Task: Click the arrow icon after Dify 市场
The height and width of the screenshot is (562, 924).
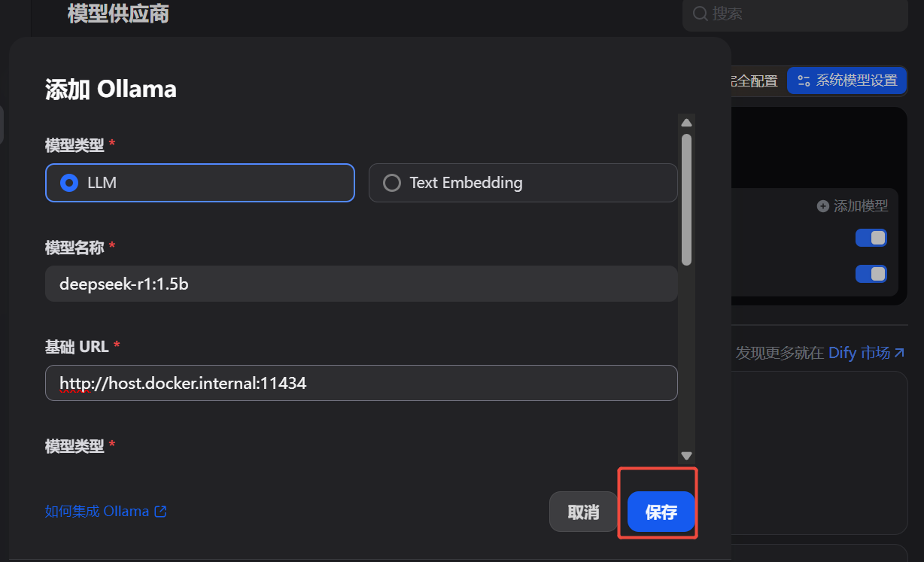Action: click(x=899, y=353)
